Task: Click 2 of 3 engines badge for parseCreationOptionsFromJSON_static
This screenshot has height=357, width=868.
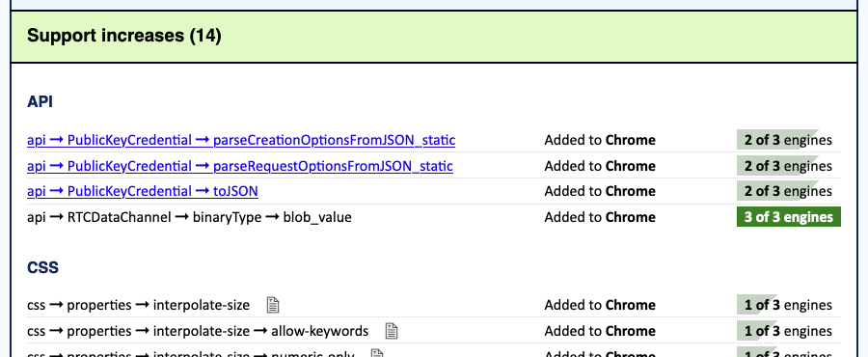Action: coord(784,140)
